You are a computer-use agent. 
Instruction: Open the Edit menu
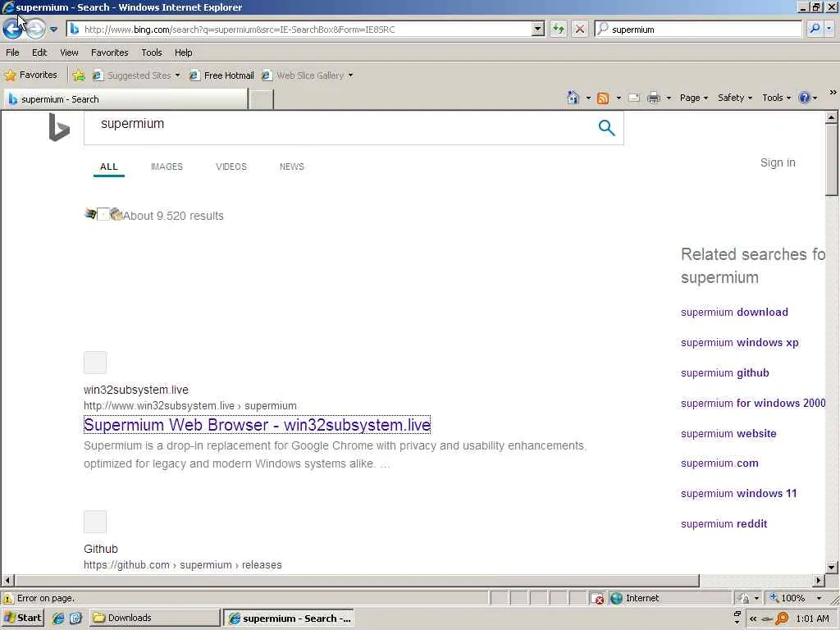39,52
